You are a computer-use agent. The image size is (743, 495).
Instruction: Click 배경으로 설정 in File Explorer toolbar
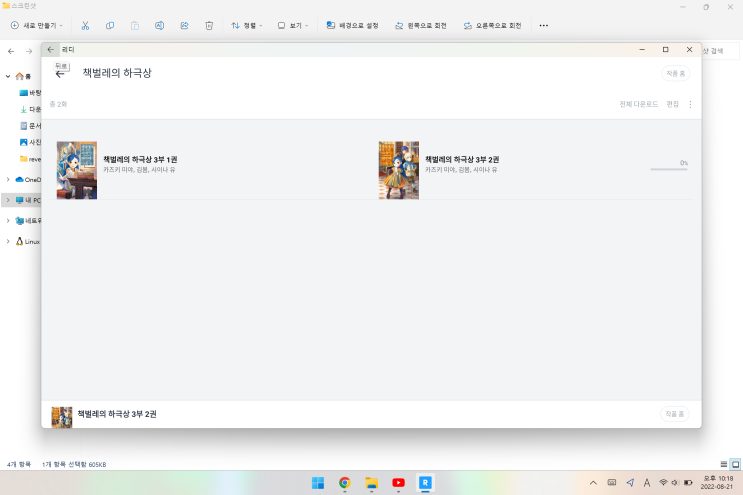click(x=352, y=26)
